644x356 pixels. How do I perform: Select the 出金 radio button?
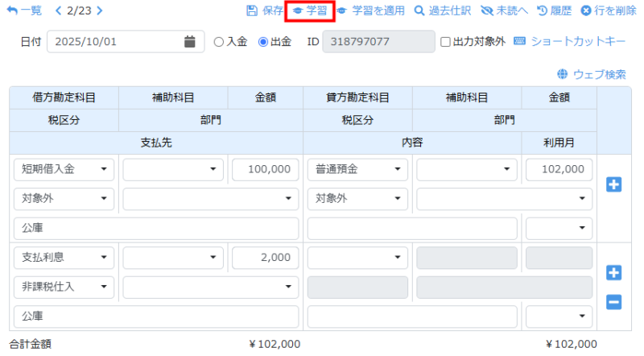[x=262, y=42]
